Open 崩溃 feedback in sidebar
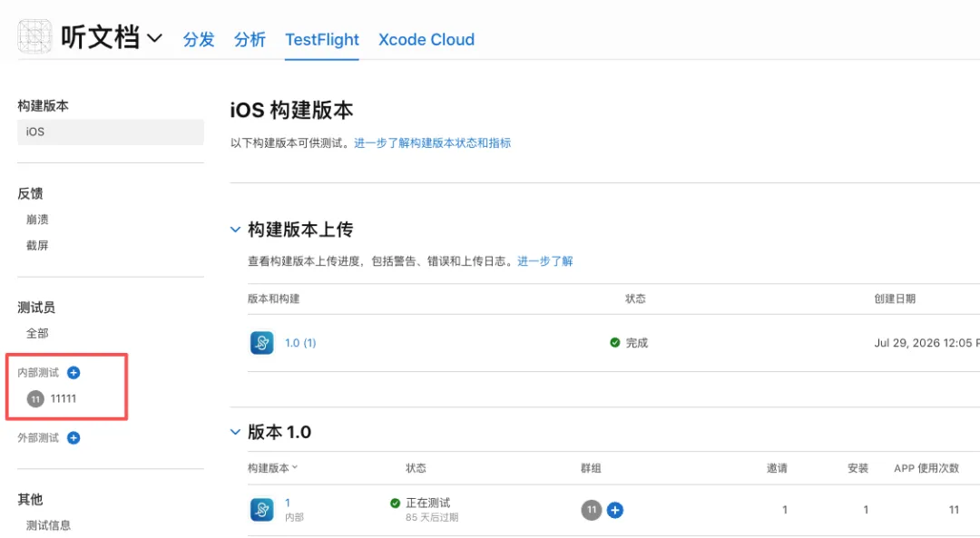The image size is (980, 538). [37, 220]
